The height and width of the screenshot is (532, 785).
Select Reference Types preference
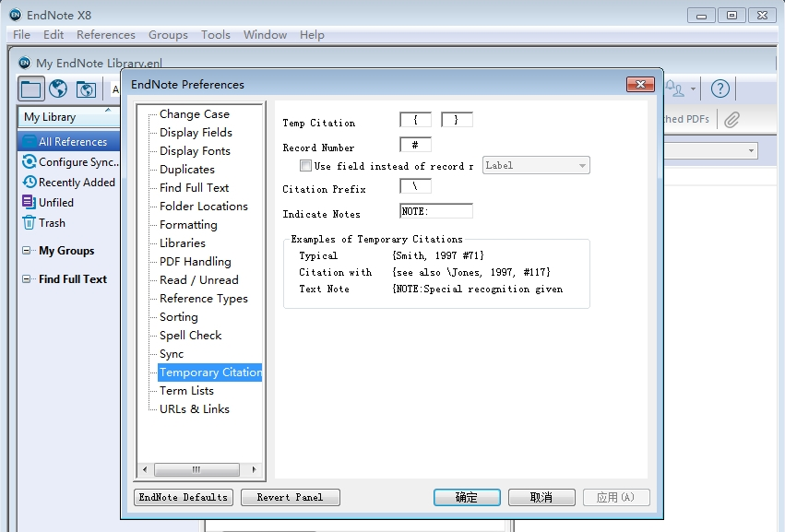(204, 299)
